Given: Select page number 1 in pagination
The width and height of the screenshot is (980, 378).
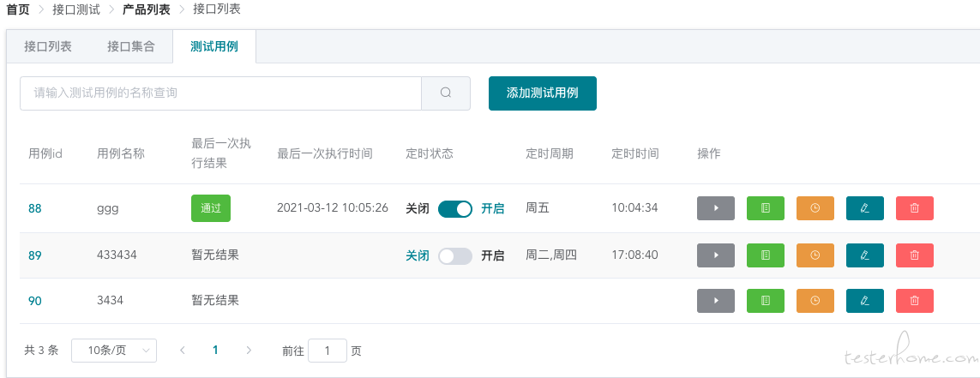Looking at the screenshot, I should point(215,351).
